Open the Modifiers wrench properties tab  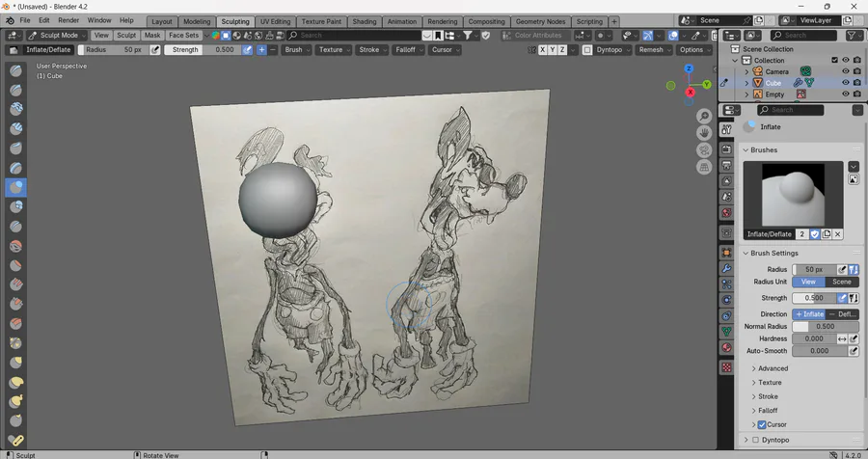tap(727, 268)
